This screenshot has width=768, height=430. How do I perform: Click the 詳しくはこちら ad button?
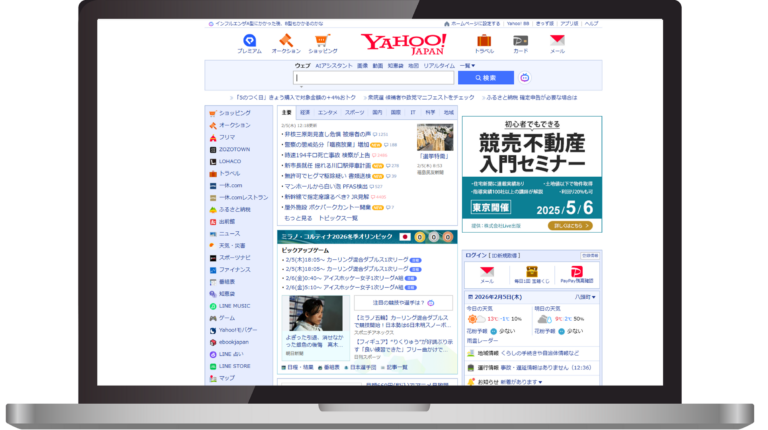(x=571, y=225)
